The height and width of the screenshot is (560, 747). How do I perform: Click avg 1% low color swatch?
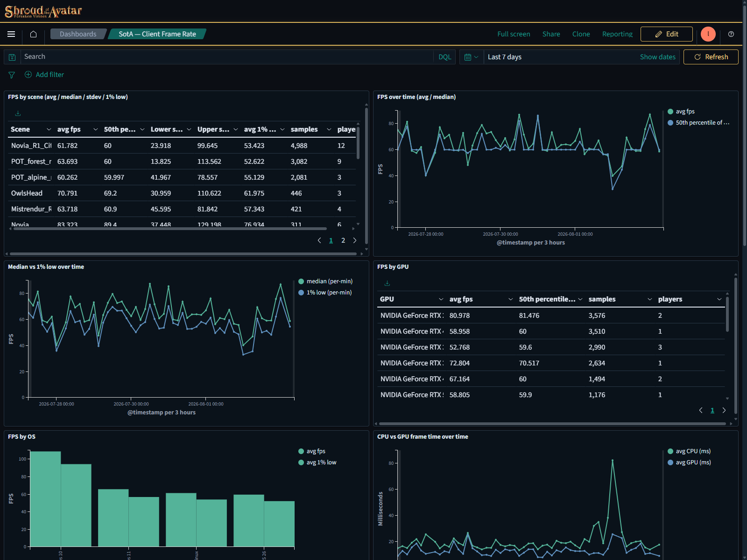coord(301,462)
